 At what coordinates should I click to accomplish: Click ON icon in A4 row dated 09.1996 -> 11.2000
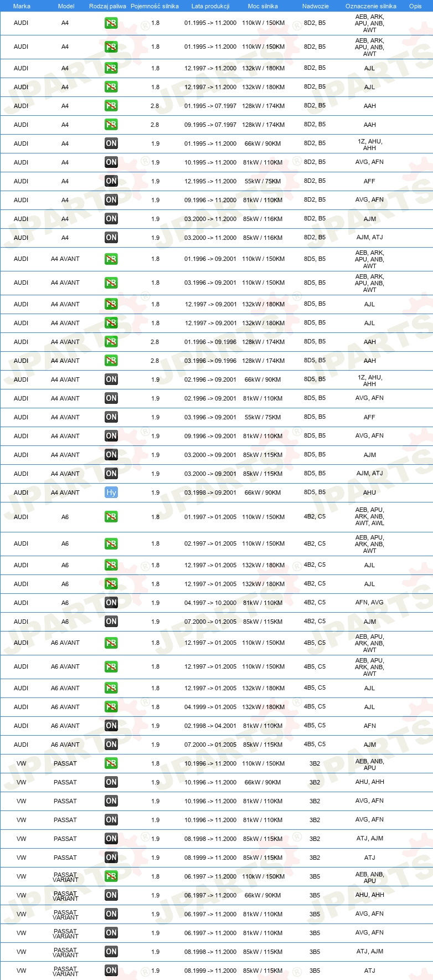[x=111, y=199]
